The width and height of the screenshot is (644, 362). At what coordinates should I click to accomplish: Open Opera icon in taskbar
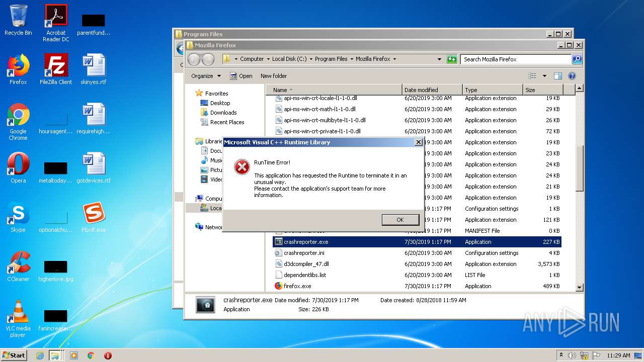pyautogui.click(x=108, y=355)
